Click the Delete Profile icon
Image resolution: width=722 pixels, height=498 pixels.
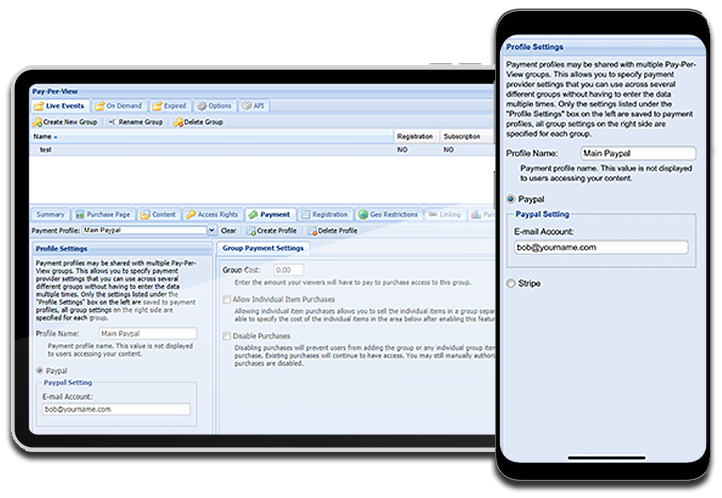coord(312,231)
